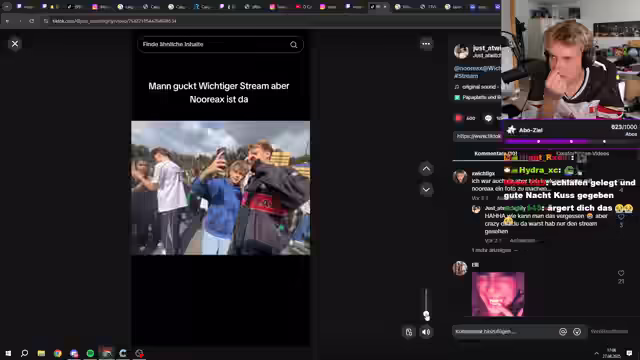Click the volume slider handle
The height and width of the screenshot is (360, 640).
(x=426, y=315)
